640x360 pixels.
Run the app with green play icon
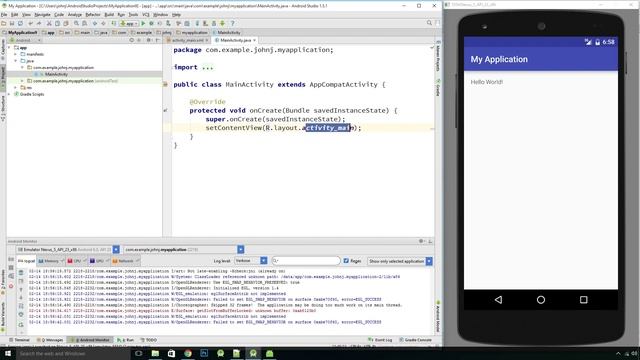pyautogui.click(x=143, y=24)
